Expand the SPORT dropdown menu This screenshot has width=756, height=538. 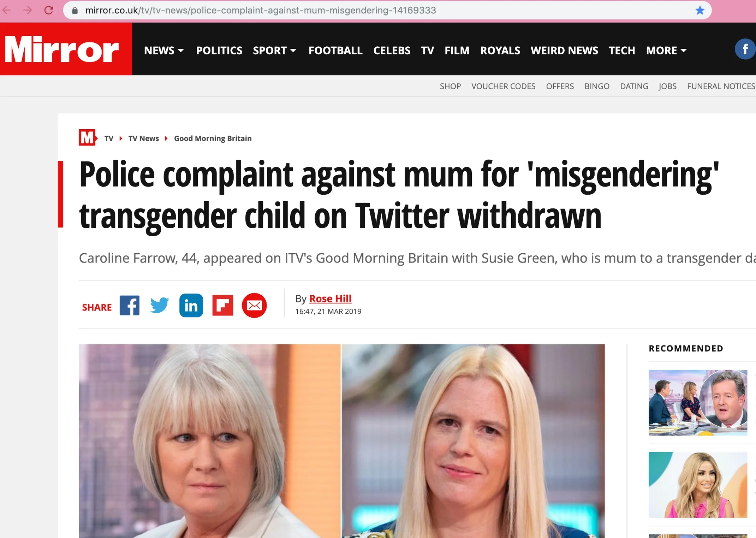click(x=274, y=51)
